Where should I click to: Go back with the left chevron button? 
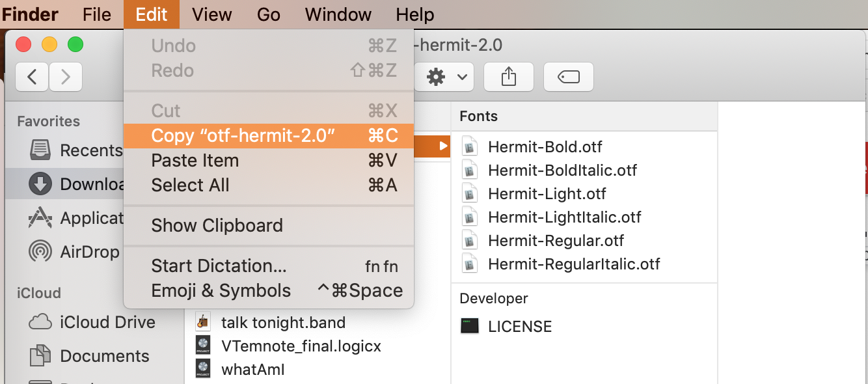pos(32,77)
